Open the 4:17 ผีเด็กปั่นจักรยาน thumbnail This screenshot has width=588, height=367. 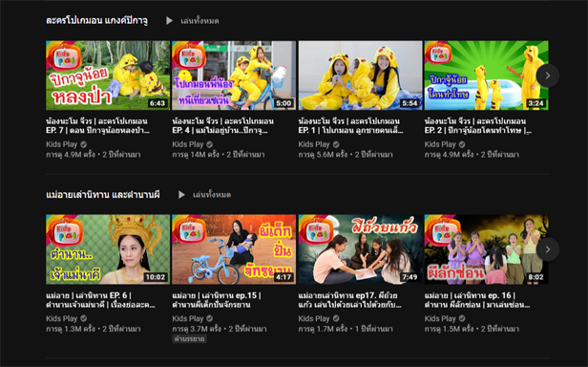point(234,249)
